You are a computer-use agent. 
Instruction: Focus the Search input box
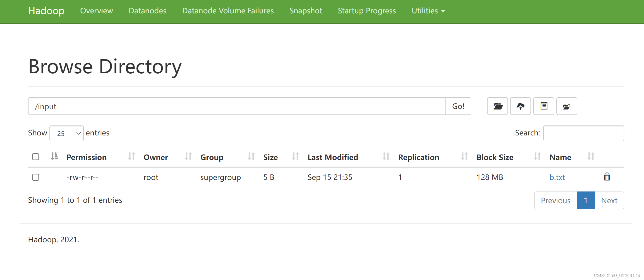point(584,133)
